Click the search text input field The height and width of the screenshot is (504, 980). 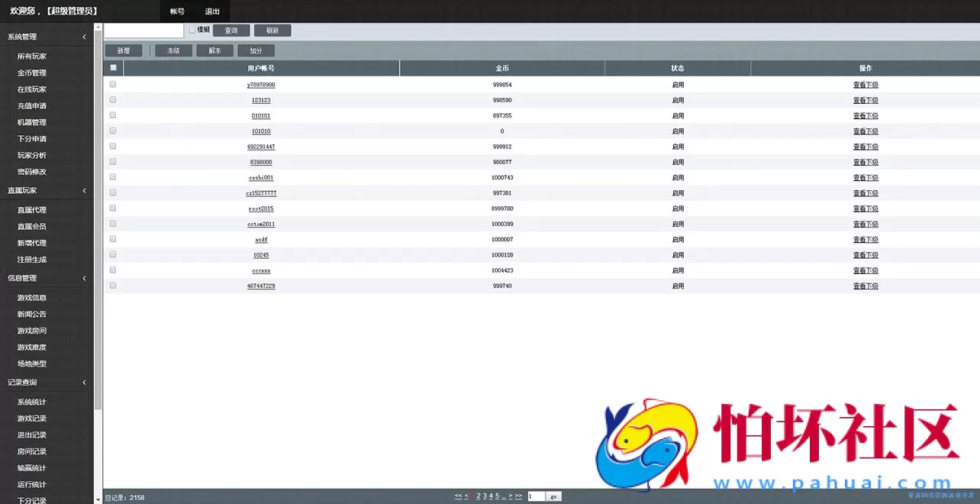click(x=143, y=31)
